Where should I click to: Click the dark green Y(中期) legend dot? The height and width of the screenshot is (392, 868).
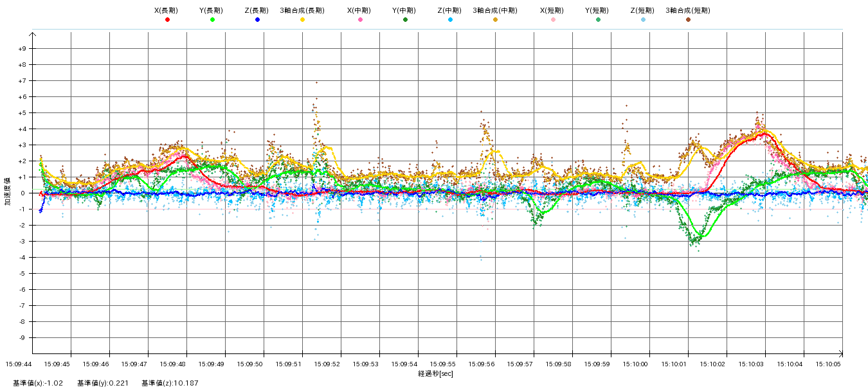(405, 20)
